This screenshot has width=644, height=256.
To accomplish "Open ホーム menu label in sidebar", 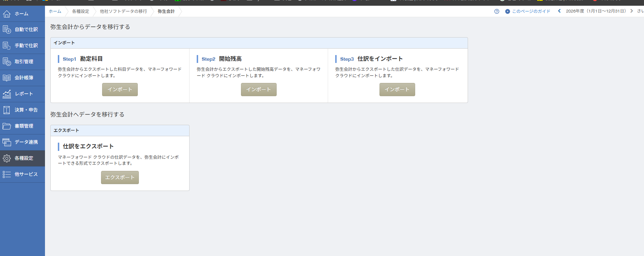I will click(21, 14).
